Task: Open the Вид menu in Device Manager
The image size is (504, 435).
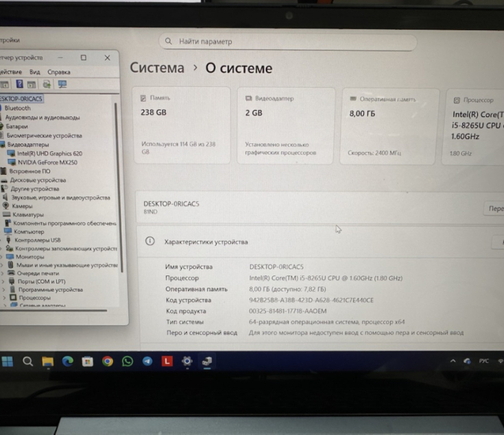Action: (35, 72)
